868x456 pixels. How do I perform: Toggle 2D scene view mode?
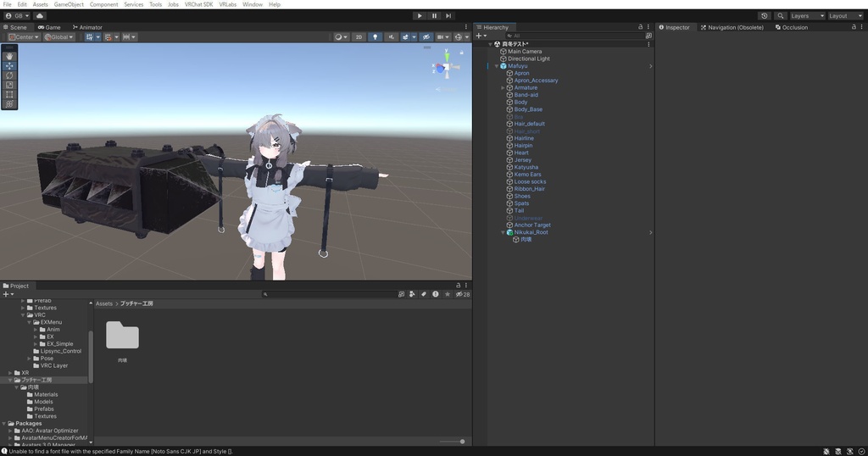pos(359,37)
